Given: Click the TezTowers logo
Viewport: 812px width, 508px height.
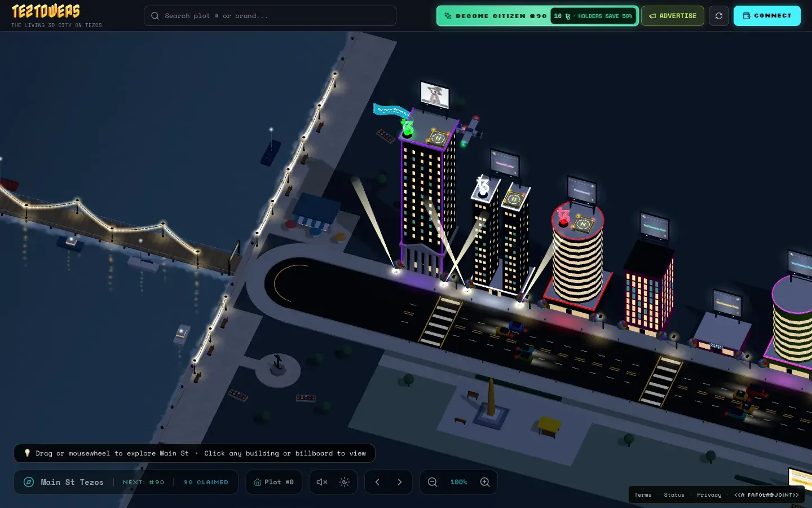Looking at the screenshot, I should click(46, 11).
